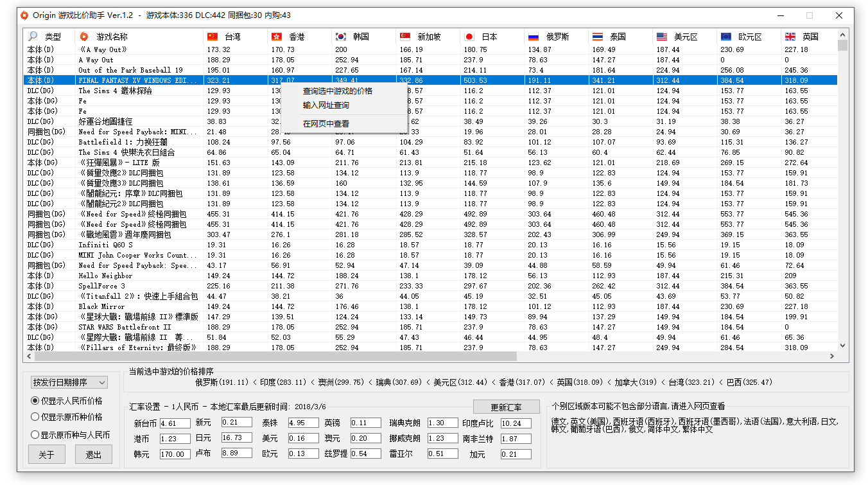Click the Hong Kong flag column header icon
The image size is (868, 485).
pos(277,37)
